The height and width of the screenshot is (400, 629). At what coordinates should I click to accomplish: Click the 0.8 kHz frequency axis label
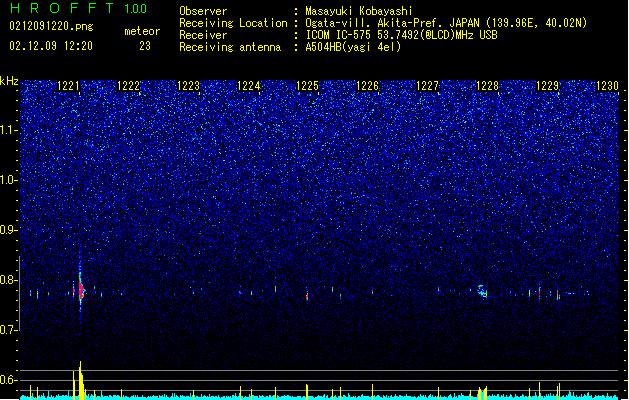point(8,280)
